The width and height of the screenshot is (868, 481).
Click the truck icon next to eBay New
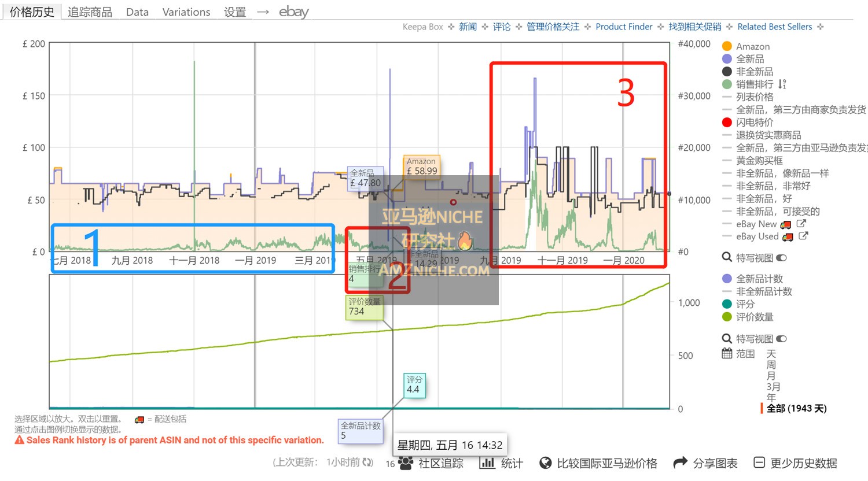click(x=785, y=224)
